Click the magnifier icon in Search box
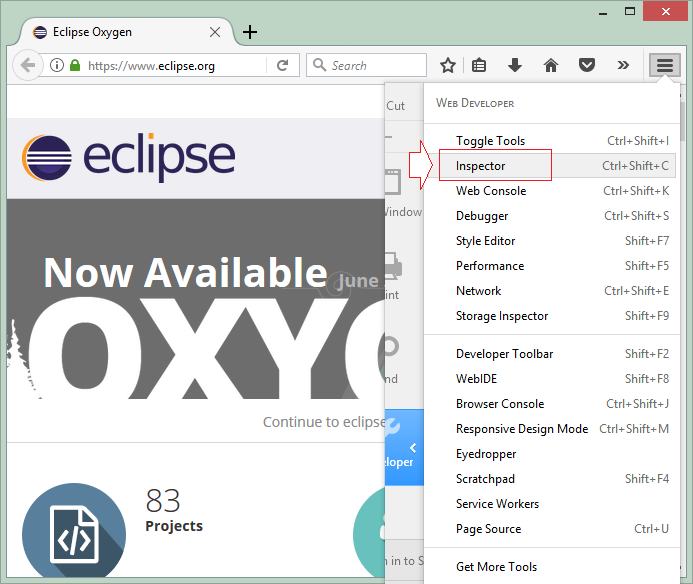693x584 pixels. [x=319, y=65]
